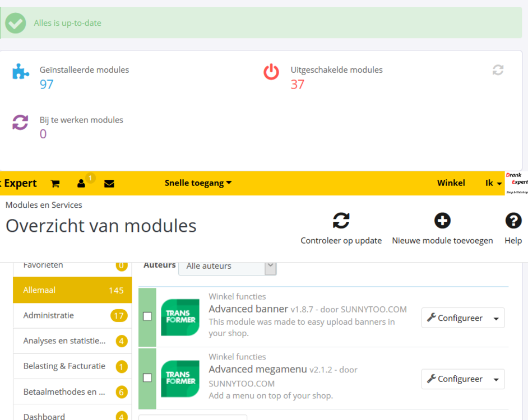This screenshot has width=528, height=420.
Task: Open the Alle auteurs author filter dropdown
Action: point(227,266)
